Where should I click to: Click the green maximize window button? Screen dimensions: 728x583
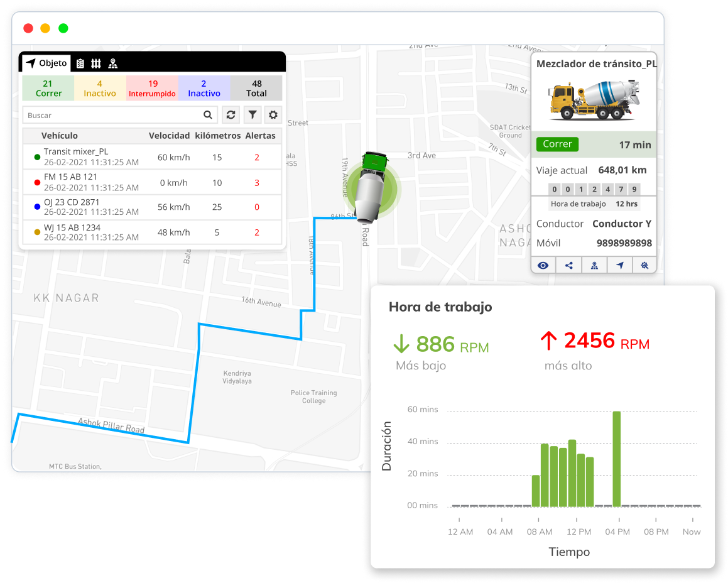pyautogui.click(x=63, y=28)
